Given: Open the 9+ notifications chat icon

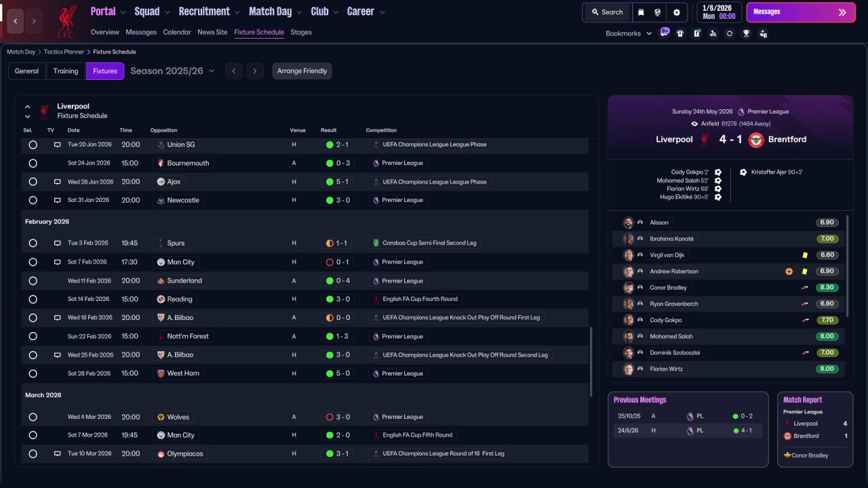Looking at the screenshot, I should pos(665,33).
